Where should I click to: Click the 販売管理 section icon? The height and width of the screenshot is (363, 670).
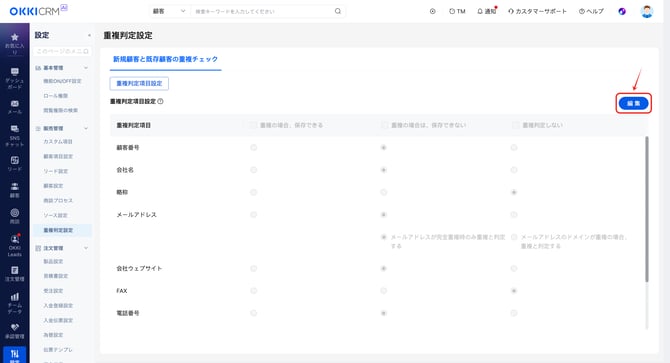pos(38,129)
